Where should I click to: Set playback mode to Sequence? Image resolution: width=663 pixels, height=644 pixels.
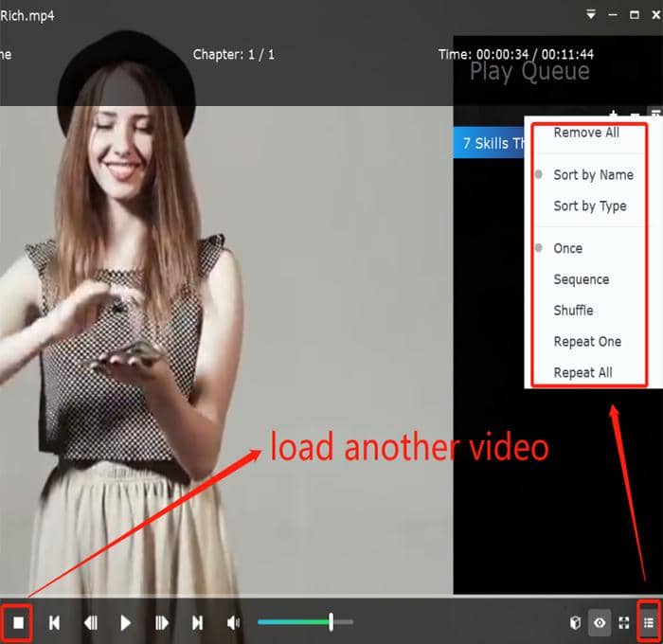click(581, 279)
